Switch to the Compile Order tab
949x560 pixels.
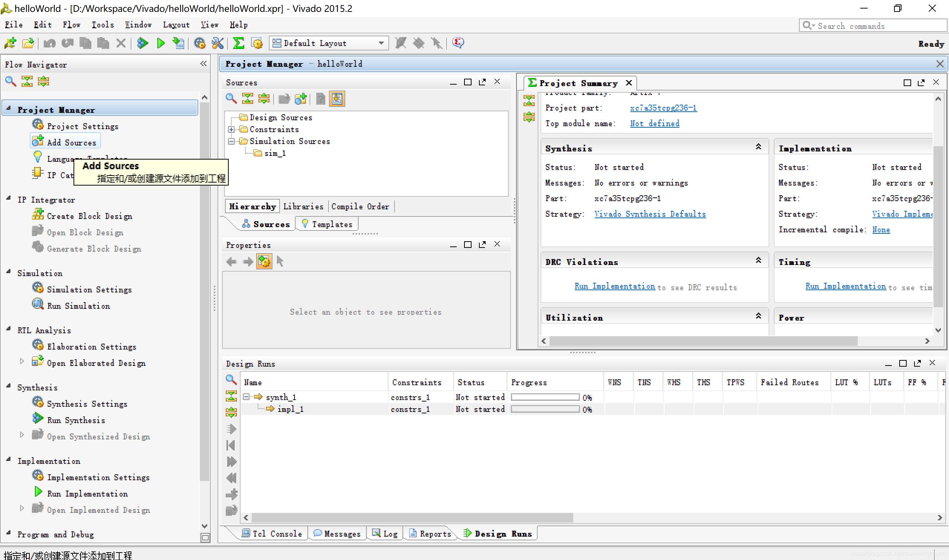[360, 206]
